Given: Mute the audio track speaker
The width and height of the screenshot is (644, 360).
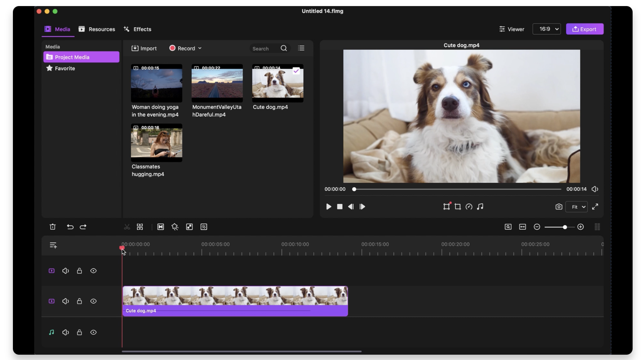Looking at the screenshot, I should (x=66, y=332).
